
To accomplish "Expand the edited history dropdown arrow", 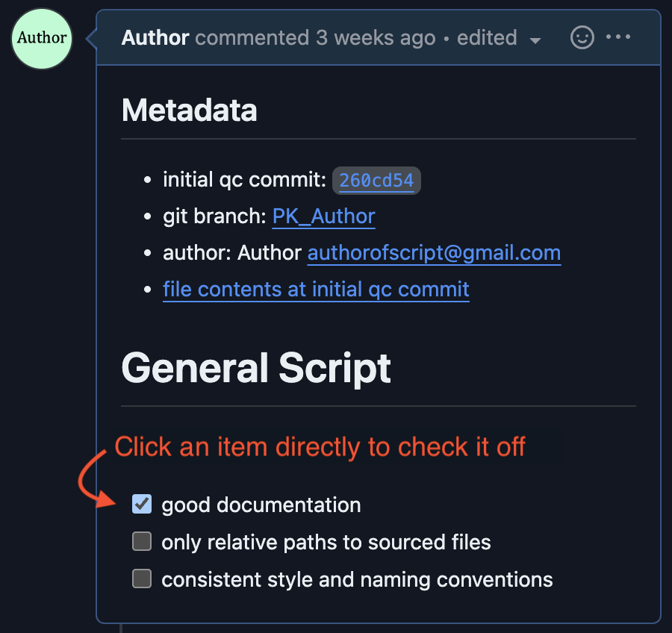I will (x=535, y=41).
